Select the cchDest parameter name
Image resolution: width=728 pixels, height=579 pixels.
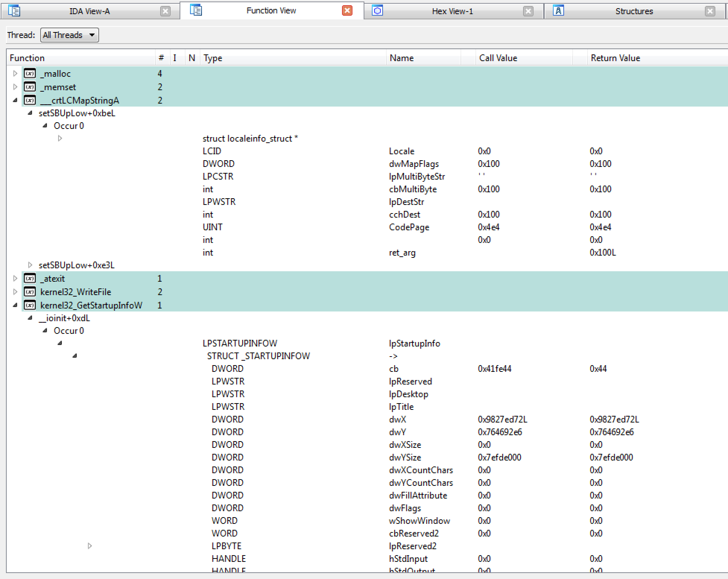[x=405, y=214]
